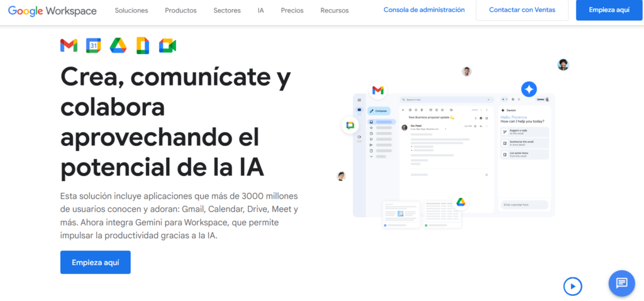The width and height of the screenshot is (644, 301).
Task: Click the woman's avatar left of the mockup
Action: 340,176
